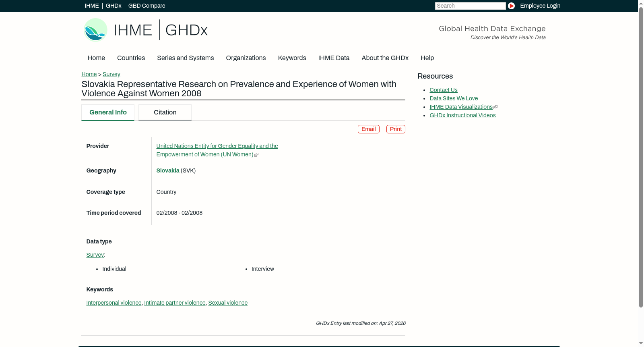
Task: Click the Survey breadcrumb link
Action: pos(111,74)
